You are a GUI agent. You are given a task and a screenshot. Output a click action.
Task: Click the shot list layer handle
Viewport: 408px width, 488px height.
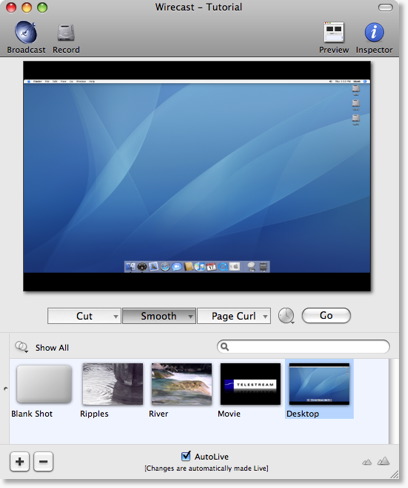tap(5, 389)
